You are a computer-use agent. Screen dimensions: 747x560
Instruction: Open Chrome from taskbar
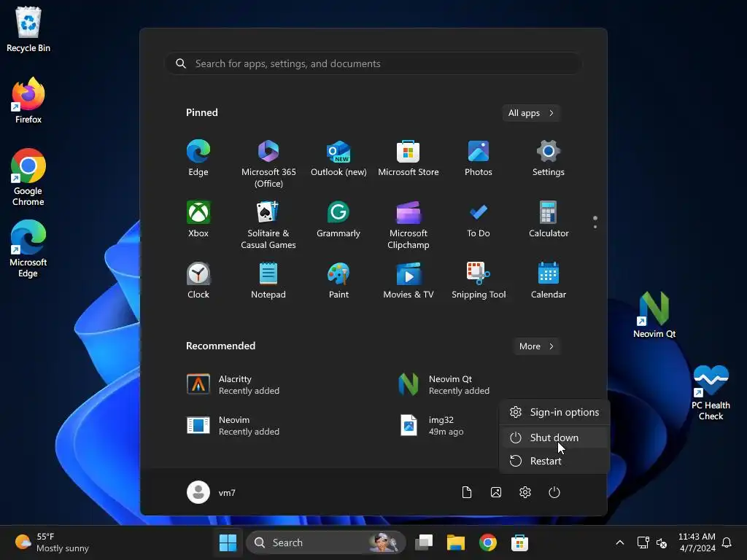pos(488,542)
